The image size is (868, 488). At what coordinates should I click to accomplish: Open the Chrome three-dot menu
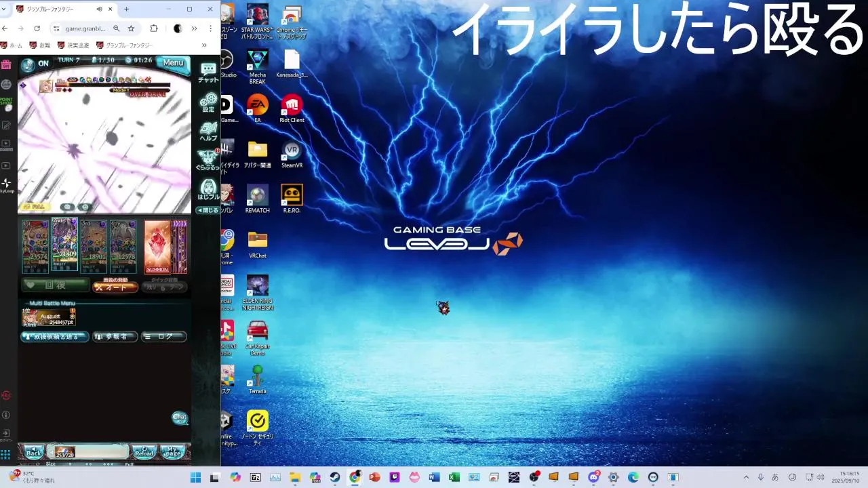[211, 28]
